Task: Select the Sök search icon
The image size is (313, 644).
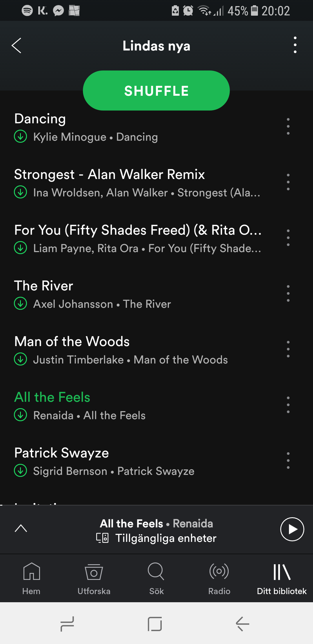Action: click(156, 571)
